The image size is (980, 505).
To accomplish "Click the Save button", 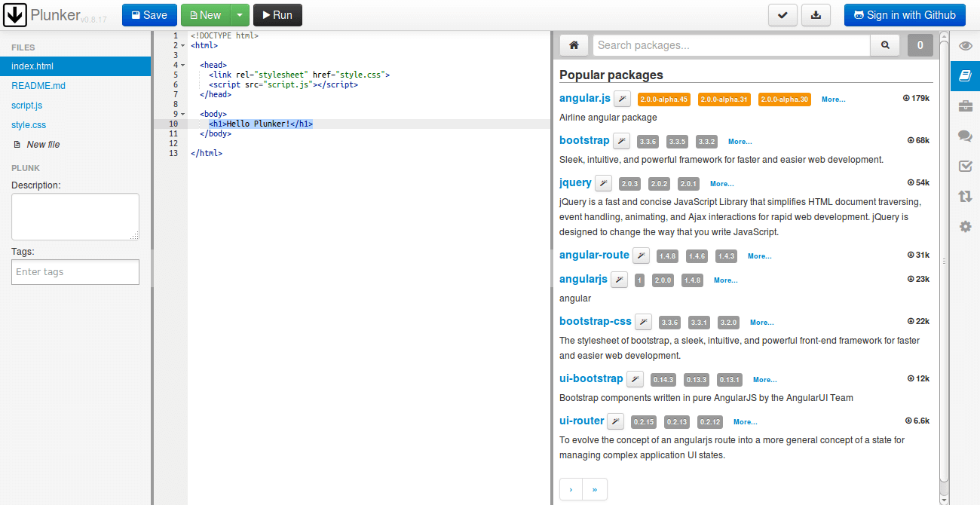I will click(149, 15).
